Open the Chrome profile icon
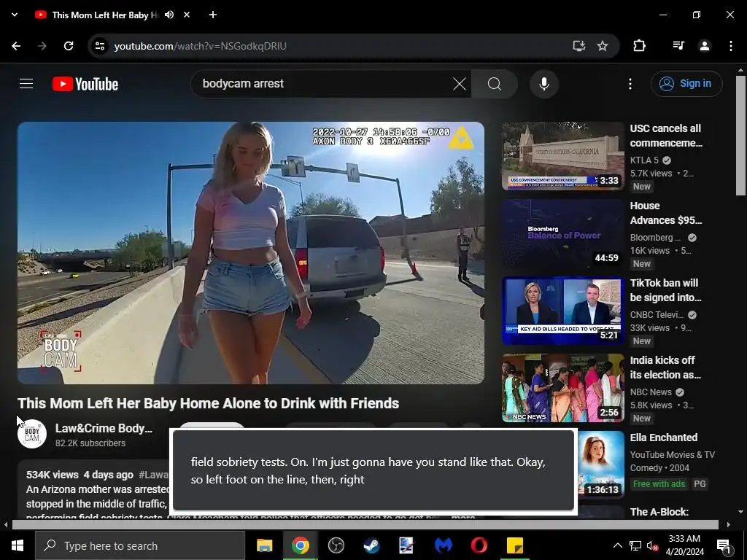Image resolution: width=747 pixels, height=560 pixels. pyautogui.click(x=705, y=46)
